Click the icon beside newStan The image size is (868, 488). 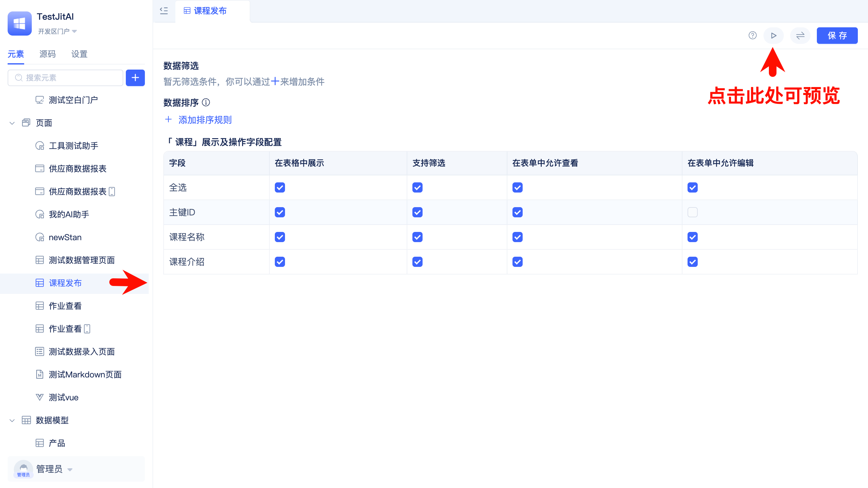[40, 237]
